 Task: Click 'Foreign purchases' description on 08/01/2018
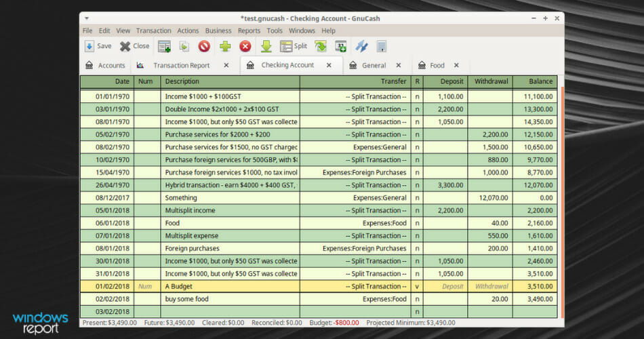tap(192, 249)
